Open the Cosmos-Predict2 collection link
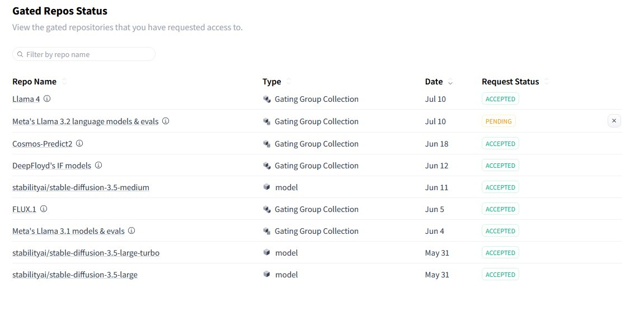 [43, 144]
